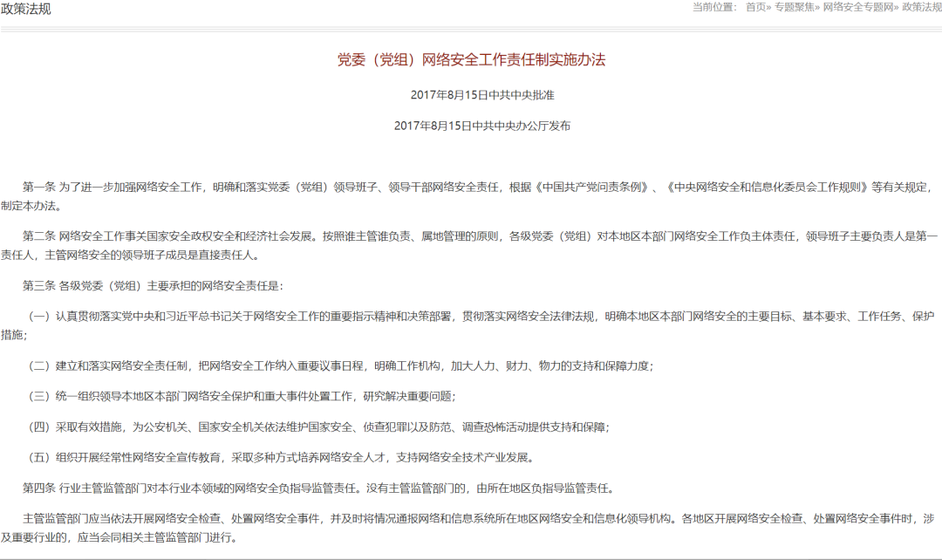Select the red article title 党委（党组）网络安全工作责任制实施办法
Viewport: 942px width, 560px height.
(471, 59)
